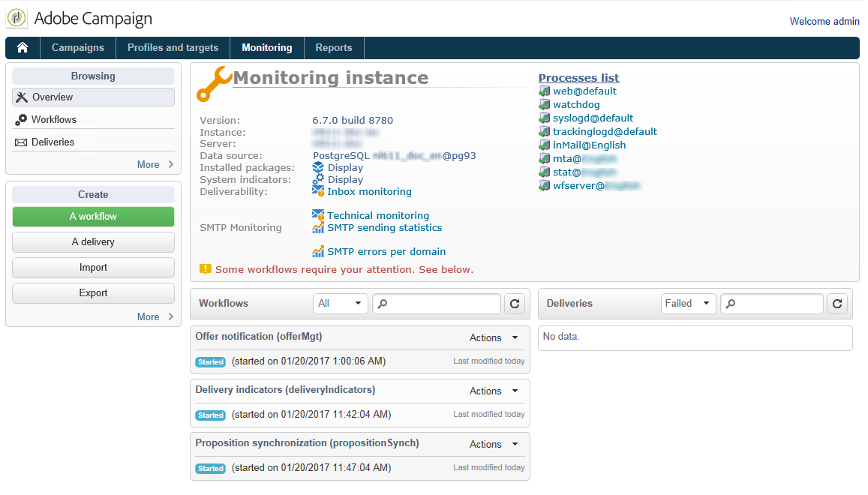The image size is (868, 495).
Task: Click the Inbox monitoring envelope icon
Action: pyautogui.click(x=318, y=191)
